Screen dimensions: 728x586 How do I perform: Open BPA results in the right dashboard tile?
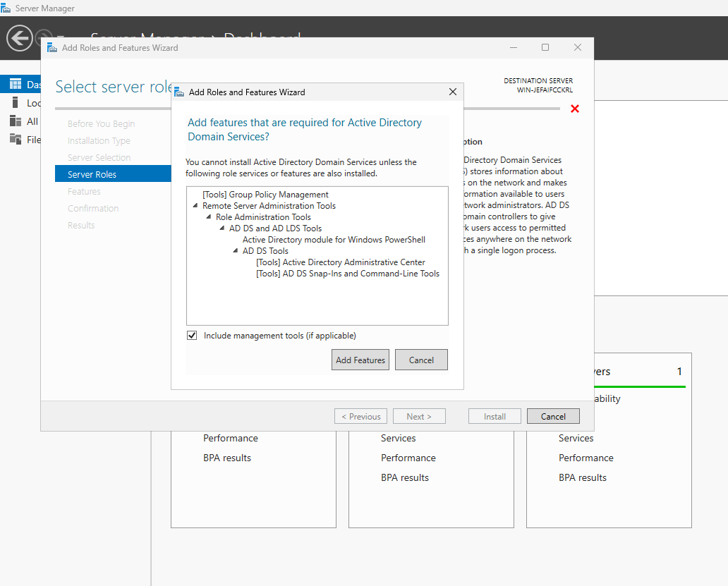(x=583, y=477)
